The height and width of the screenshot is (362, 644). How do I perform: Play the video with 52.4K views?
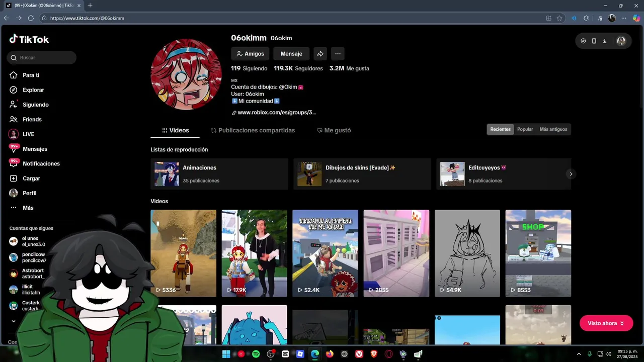click(325, 253)
